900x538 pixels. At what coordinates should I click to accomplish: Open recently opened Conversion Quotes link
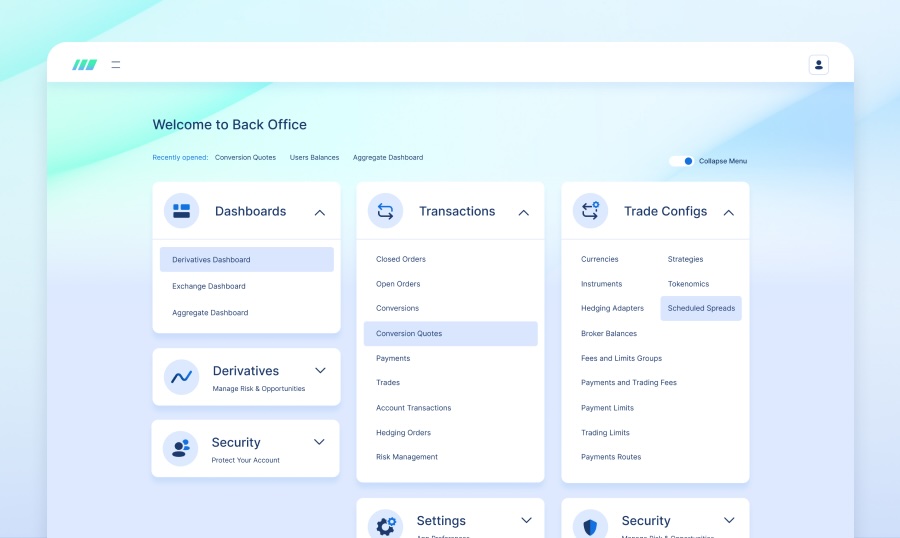click(x=245, y=157)
